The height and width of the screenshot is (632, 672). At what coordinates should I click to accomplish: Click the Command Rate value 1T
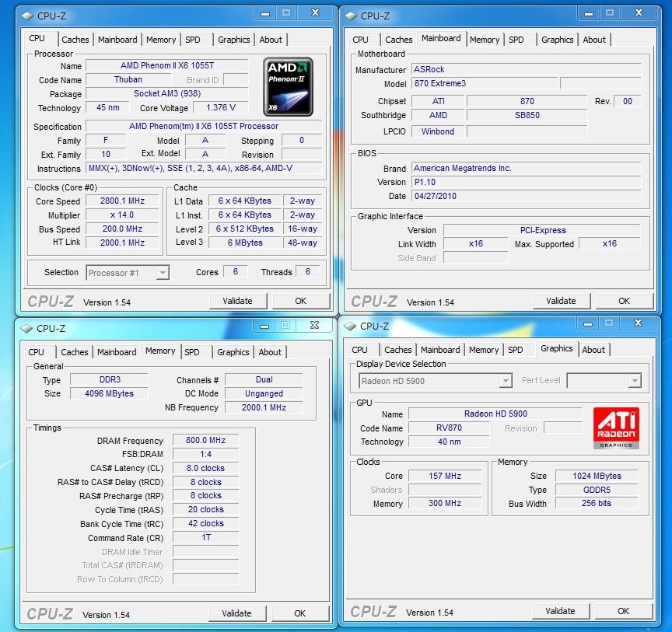click(205, 538)
